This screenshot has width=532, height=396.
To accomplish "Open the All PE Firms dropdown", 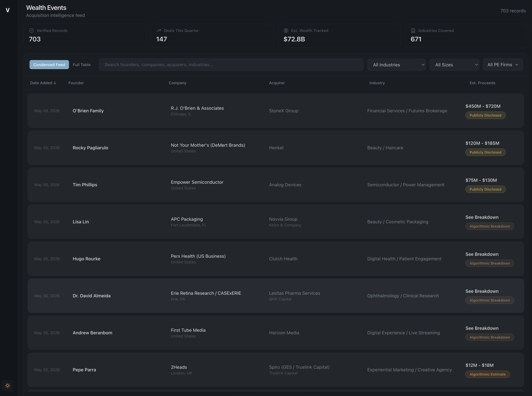I will coord(503,65).
